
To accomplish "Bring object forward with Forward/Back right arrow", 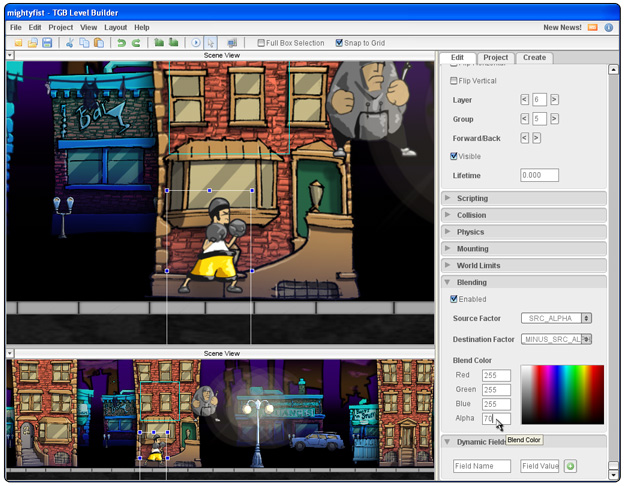I will coord(537,138).
